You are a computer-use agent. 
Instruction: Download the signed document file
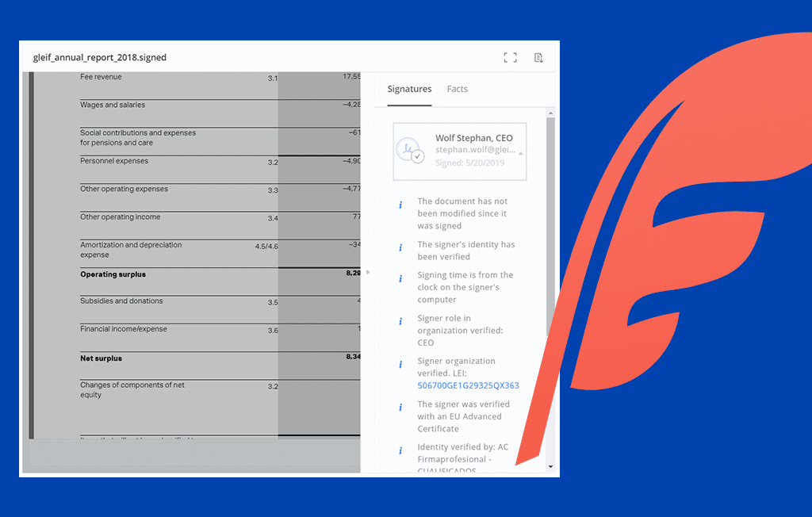coord(538,58)
